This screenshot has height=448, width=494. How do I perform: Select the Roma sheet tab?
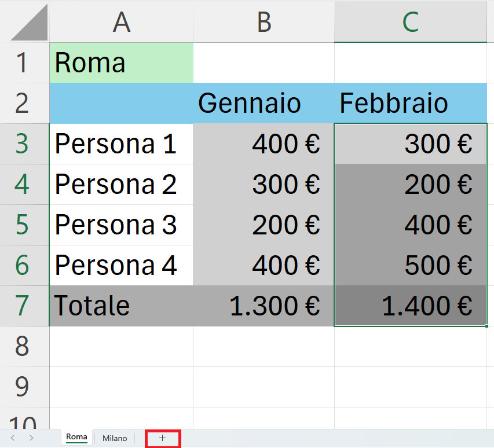point(76,438)
